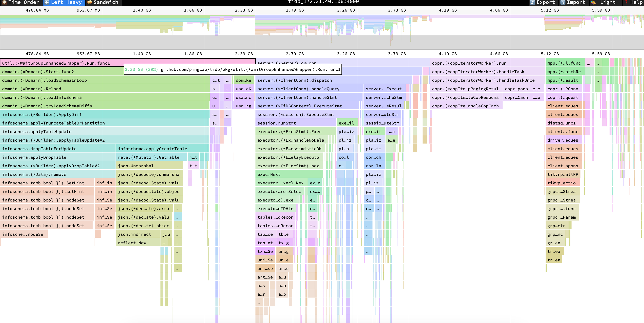Click the Help question mark icon
This screenshot has height=323, width=644.
(626, 2)
